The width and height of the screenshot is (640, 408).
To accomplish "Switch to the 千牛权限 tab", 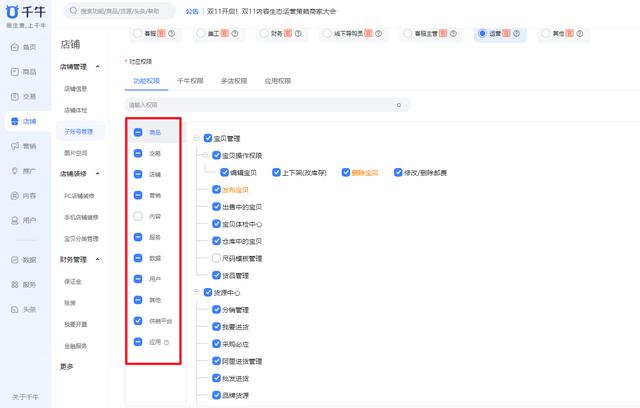I will click(x=190, y=81).
